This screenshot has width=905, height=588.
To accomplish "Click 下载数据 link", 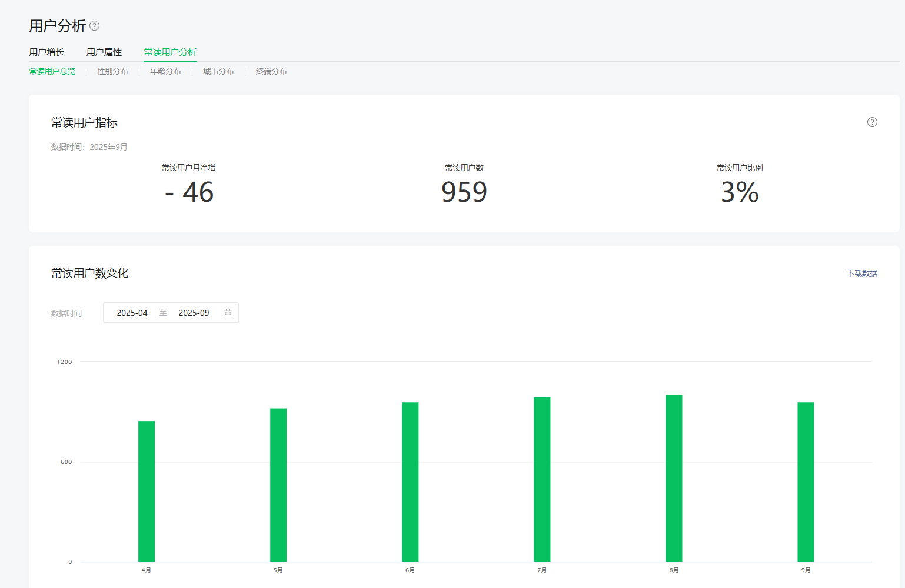I will (861, 273).
